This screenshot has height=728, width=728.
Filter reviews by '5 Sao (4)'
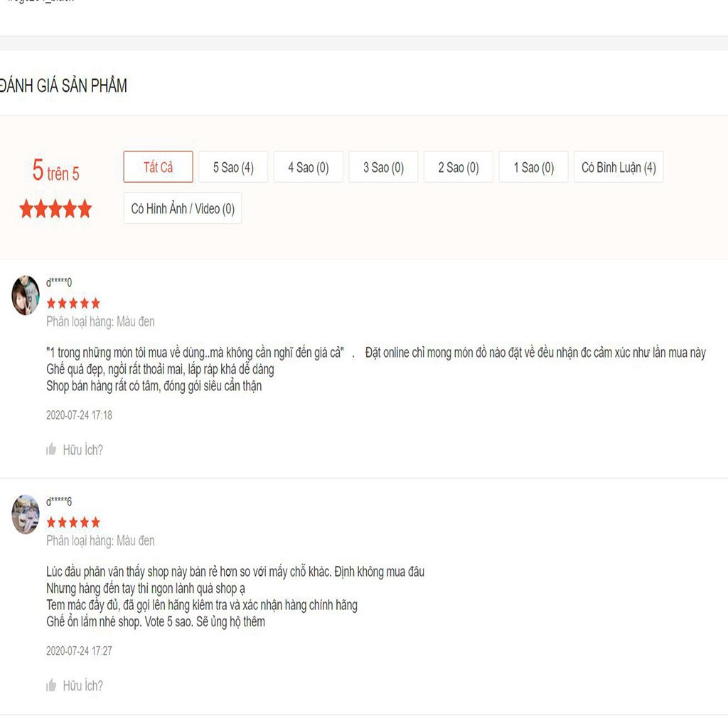tap(233, 167)
